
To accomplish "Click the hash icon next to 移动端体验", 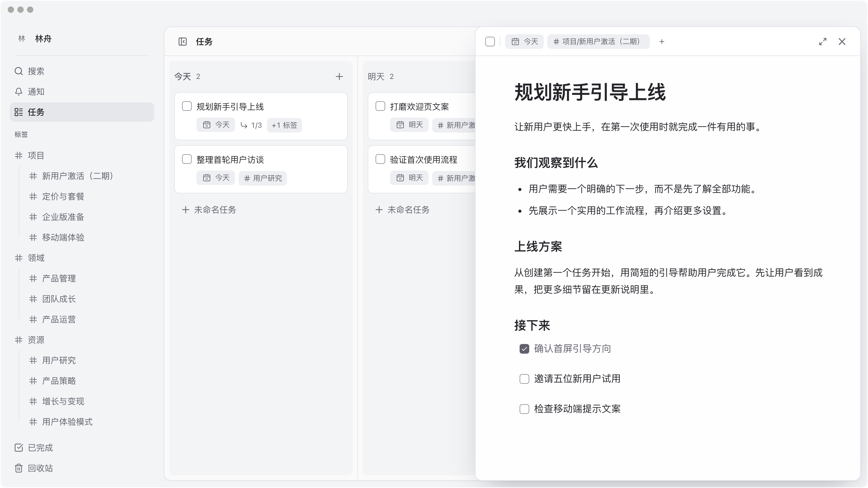I will point(33,237).
